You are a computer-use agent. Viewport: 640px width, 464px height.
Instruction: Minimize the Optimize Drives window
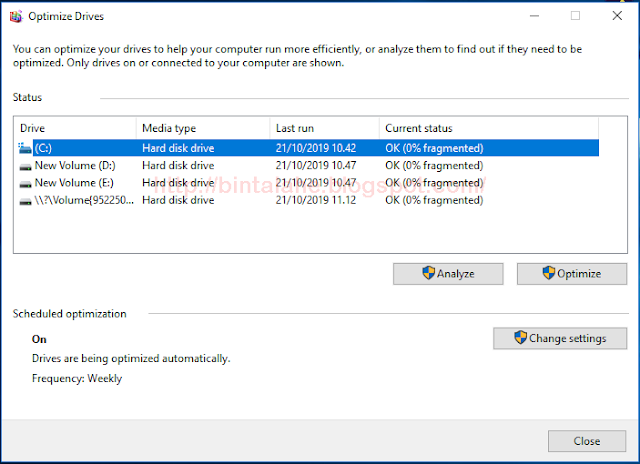(535, 16)
